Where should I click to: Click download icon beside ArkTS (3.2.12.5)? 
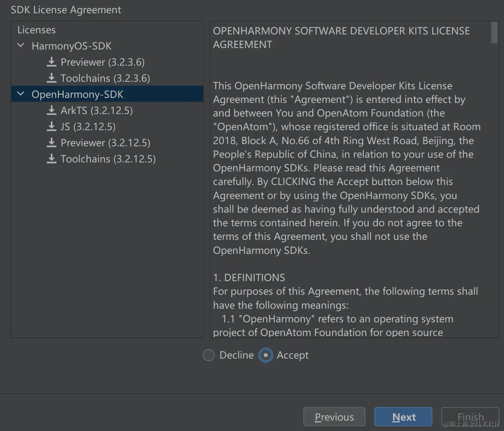click(x=52, y=110)
